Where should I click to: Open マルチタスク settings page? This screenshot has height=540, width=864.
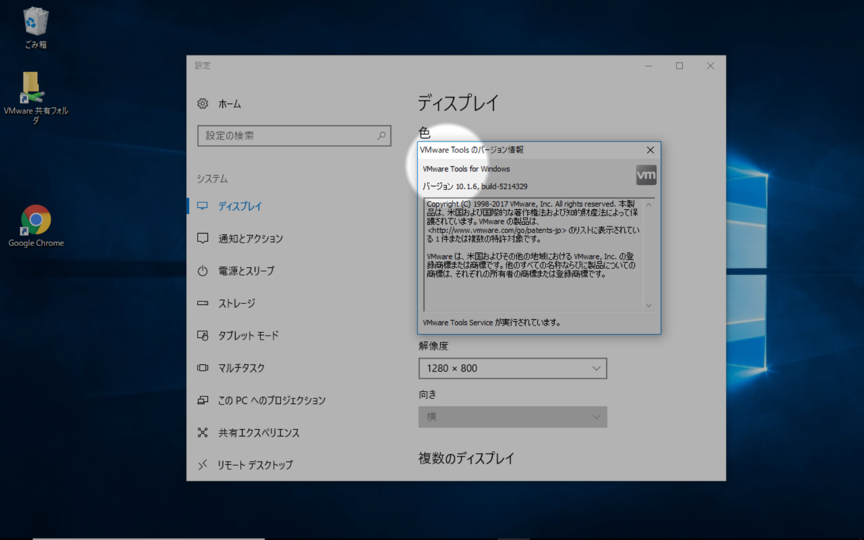241,368
